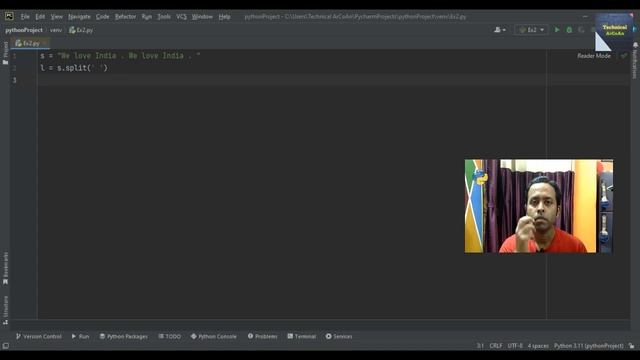Open the Services tool window
Screen dimensions: 640x360
coord(339,336)
